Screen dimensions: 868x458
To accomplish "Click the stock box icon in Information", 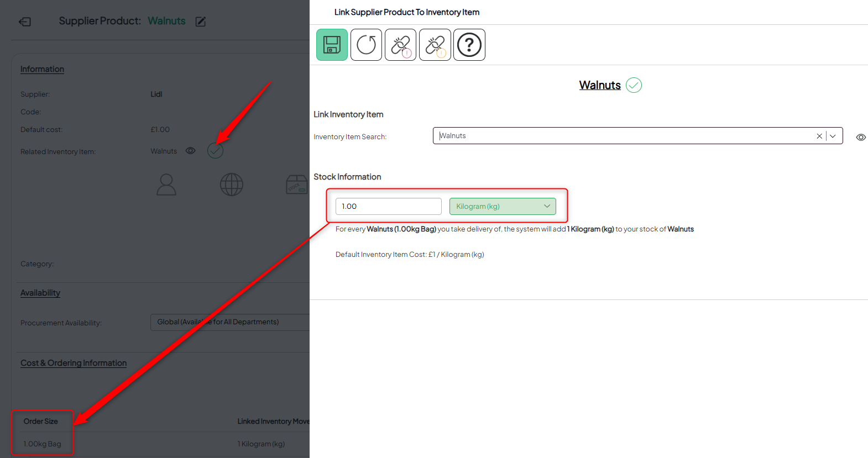I will coord(296,185).
